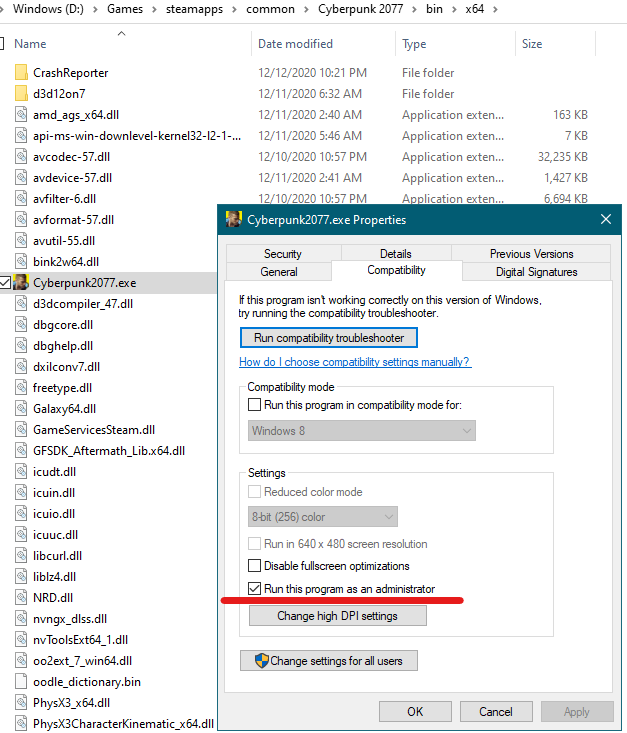Select the PhysX3CharacterKinematic_x64.dll file name

[123, 724]
